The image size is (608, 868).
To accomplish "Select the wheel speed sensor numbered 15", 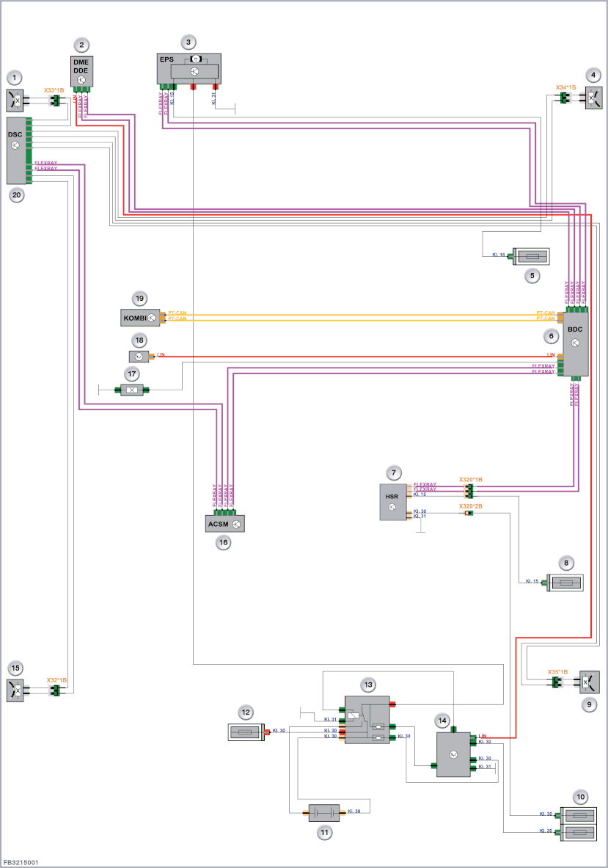I will click(x=15, y=690).
